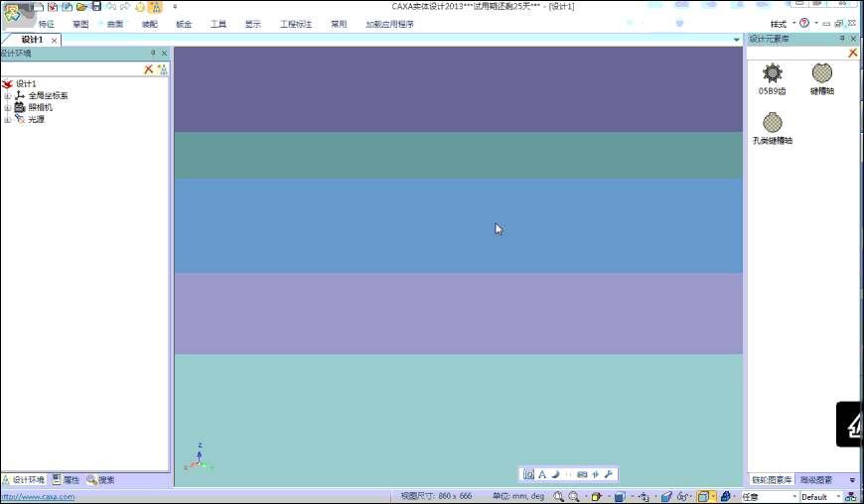
Task: Open the CAXA application menu logo
Action: [12, 14]
